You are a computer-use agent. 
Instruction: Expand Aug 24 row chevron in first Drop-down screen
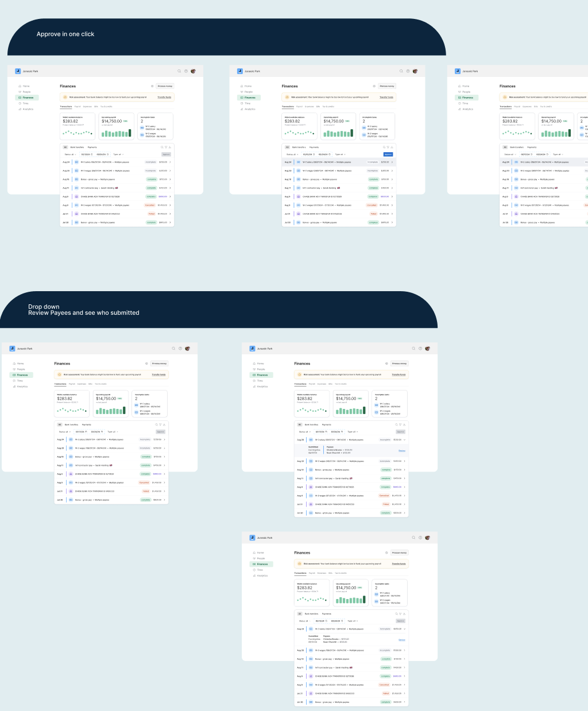pyautogui.click(x=164, y=440)
